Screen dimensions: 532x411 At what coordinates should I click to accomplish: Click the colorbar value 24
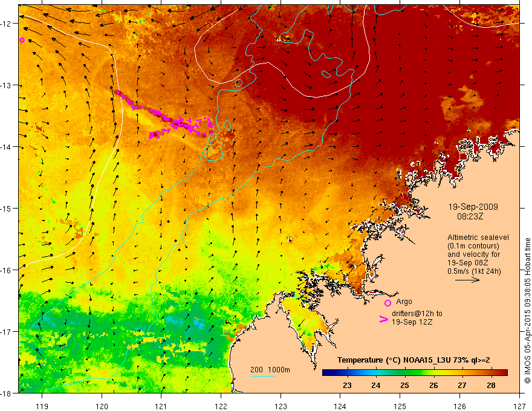pyautogui.click(x=375, y=386)
